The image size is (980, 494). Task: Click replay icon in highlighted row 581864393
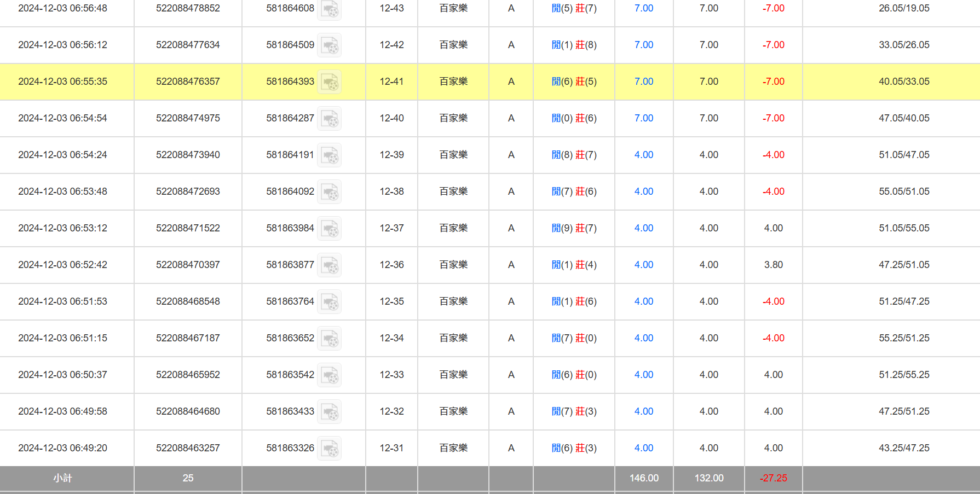[x=330, y=82]
